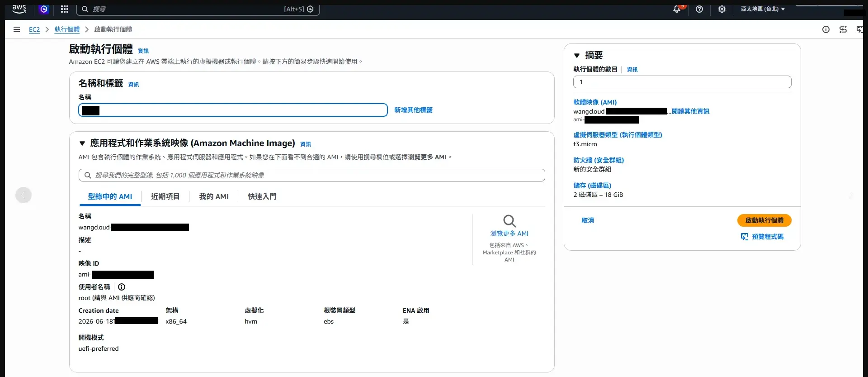Click the 預覽程式碼 link text
Image resolution: width=868 pixels, height=377 pixels.
(x=768, y=237)
